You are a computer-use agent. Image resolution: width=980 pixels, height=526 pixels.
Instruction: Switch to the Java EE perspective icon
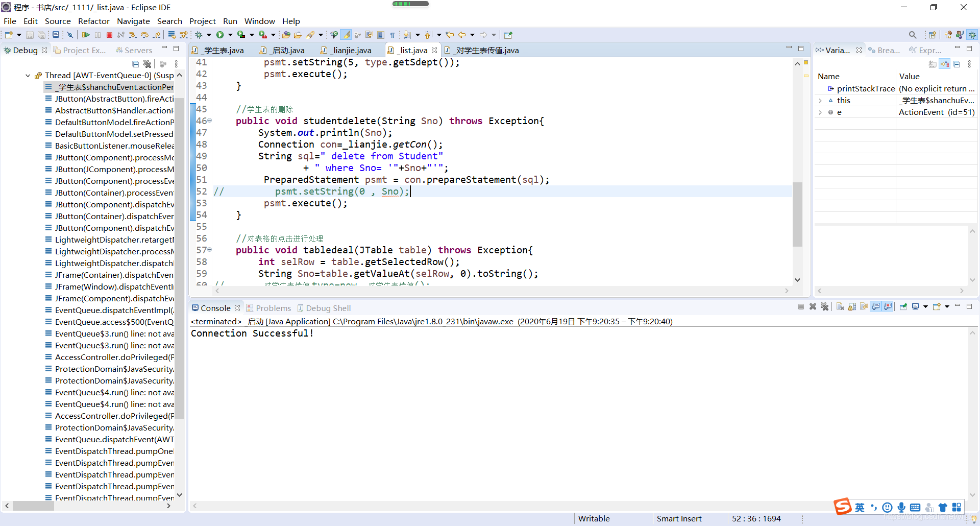[x=948, y=35]
